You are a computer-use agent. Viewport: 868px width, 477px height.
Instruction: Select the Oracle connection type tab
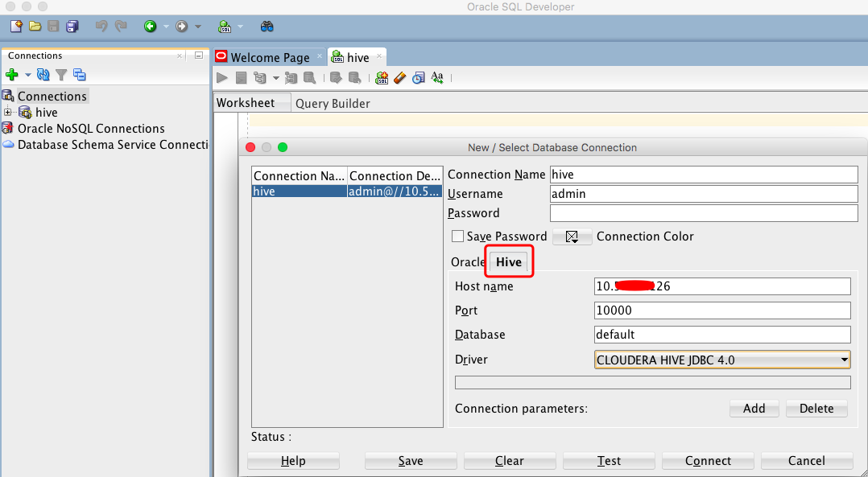tap(468, 262)
